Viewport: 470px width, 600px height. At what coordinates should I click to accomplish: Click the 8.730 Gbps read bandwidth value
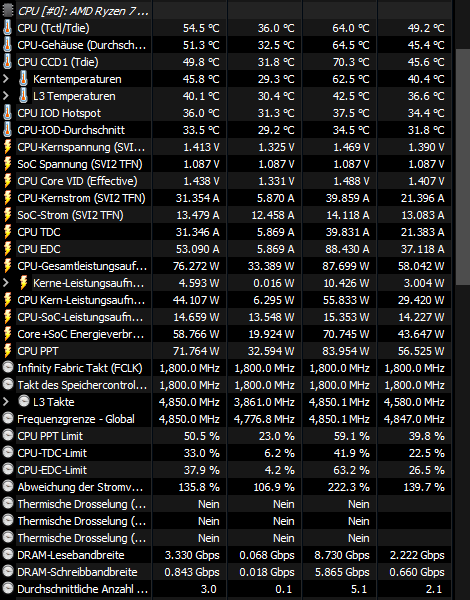342,555
